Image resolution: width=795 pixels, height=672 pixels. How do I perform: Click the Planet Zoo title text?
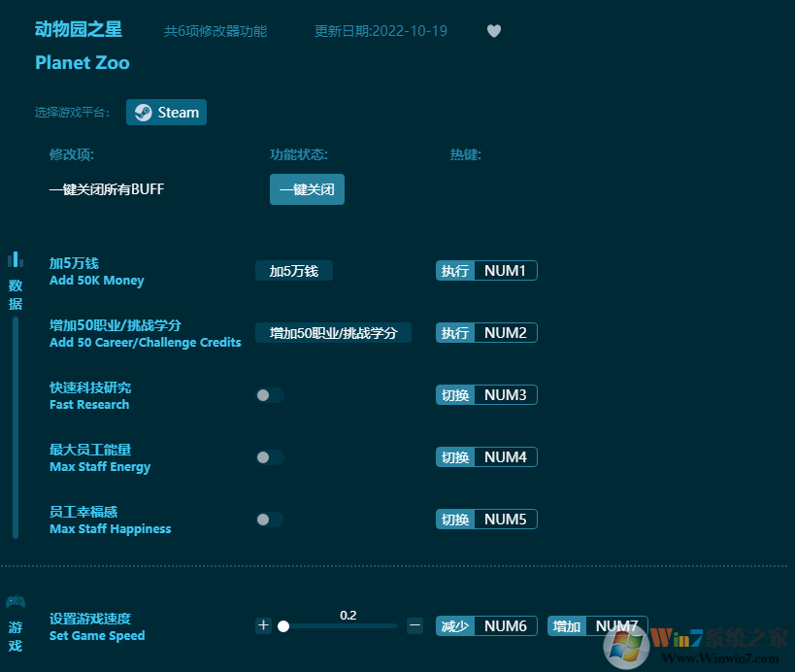click(x=83, y=63)
